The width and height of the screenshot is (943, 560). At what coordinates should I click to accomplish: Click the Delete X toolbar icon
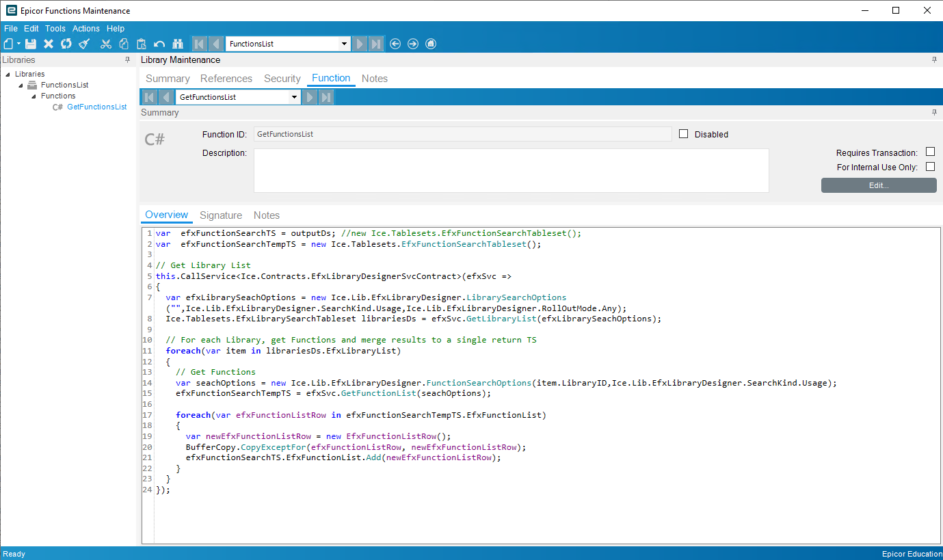coord(49,44)
